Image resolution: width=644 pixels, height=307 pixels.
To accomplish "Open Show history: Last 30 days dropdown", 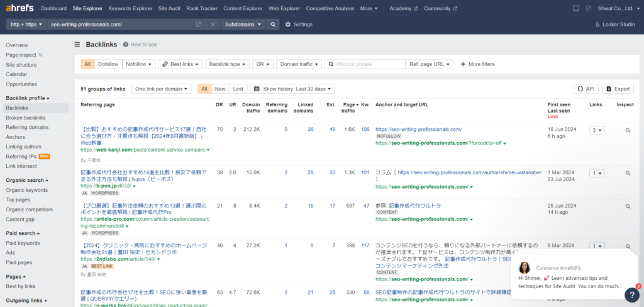I will click(292, 89).
